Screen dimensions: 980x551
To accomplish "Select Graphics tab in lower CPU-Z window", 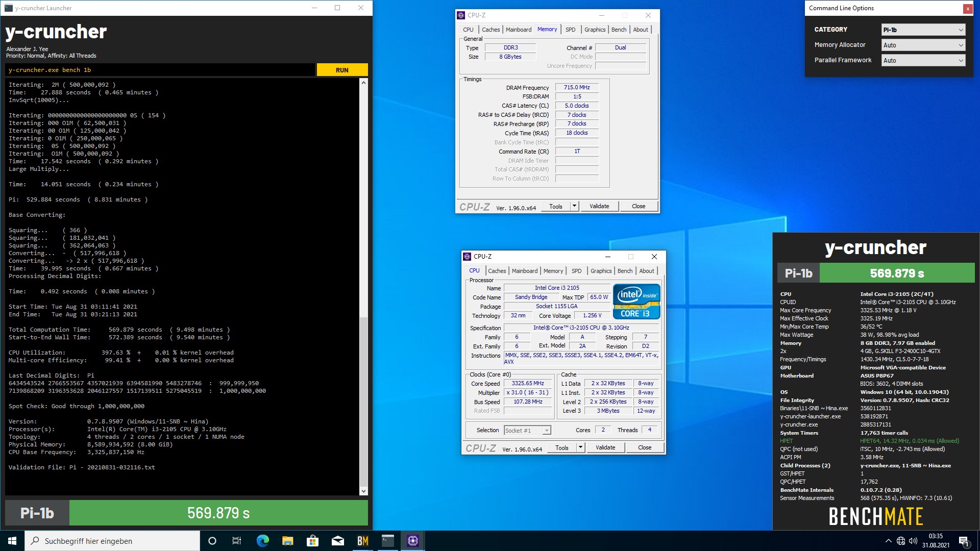I will 601,271.
